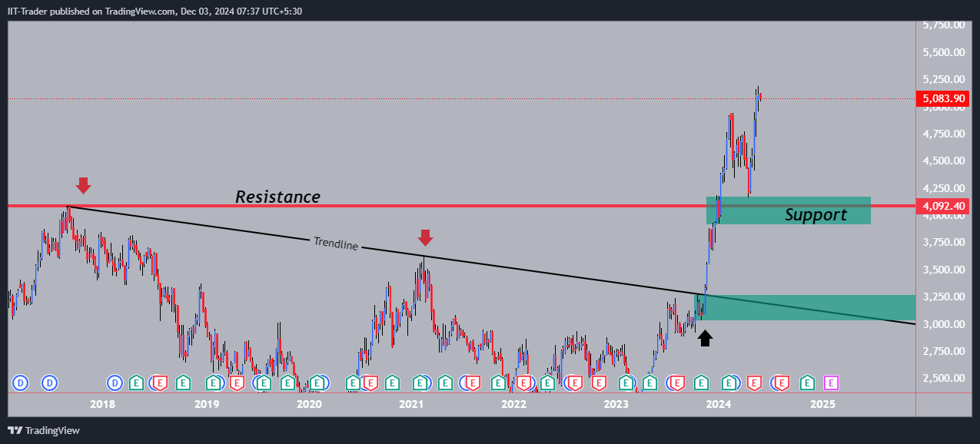Click the 4,500.00 price axis label
The image size is (980, 444).
click(945, 161)
